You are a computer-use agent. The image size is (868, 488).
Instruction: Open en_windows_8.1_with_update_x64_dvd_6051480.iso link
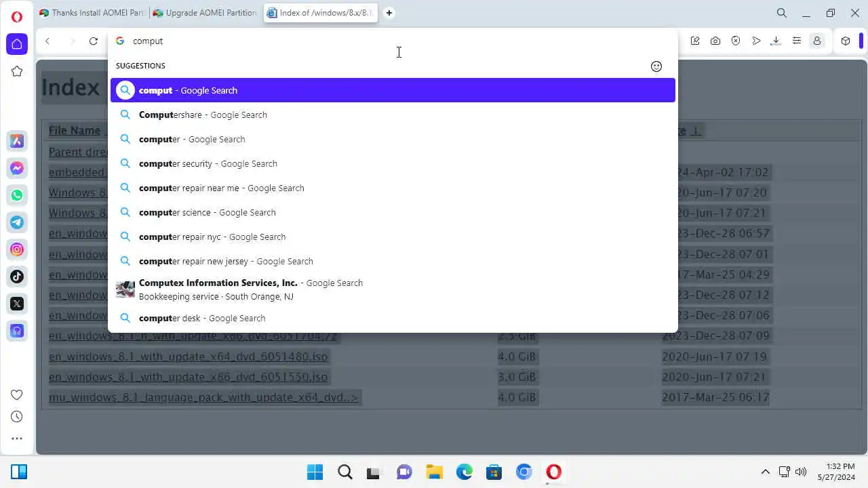pyautogui.click(x=189, y=357)
